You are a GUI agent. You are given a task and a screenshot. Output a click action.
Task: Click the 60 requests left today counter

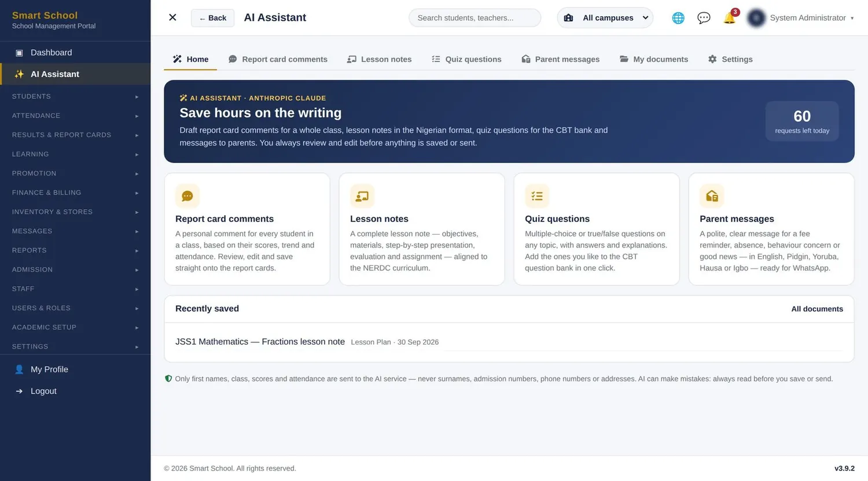point(802,121)
